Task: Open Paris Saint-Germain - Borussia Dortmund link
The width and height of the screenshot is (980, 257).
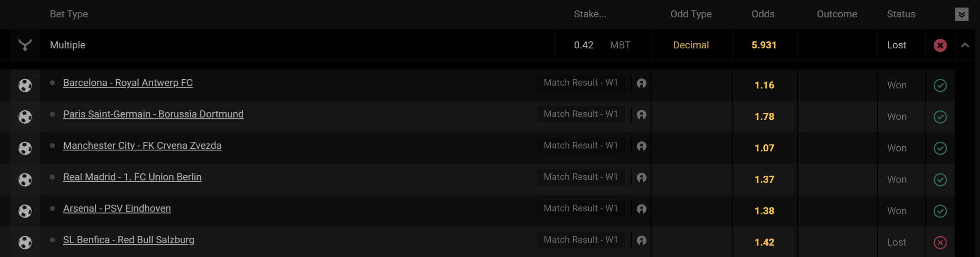Action: click(x=153, y=114)
